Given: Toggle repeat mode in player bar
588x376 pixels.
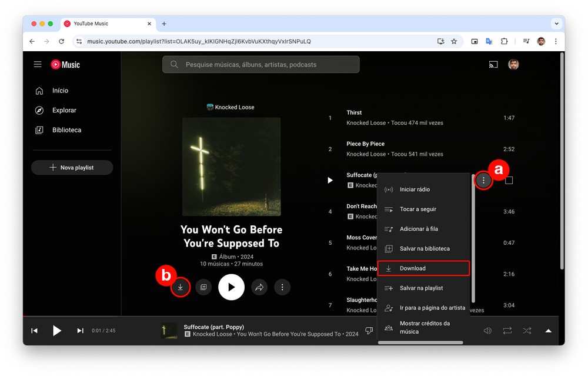Looking at the screenshot, I should click(507, 331).
